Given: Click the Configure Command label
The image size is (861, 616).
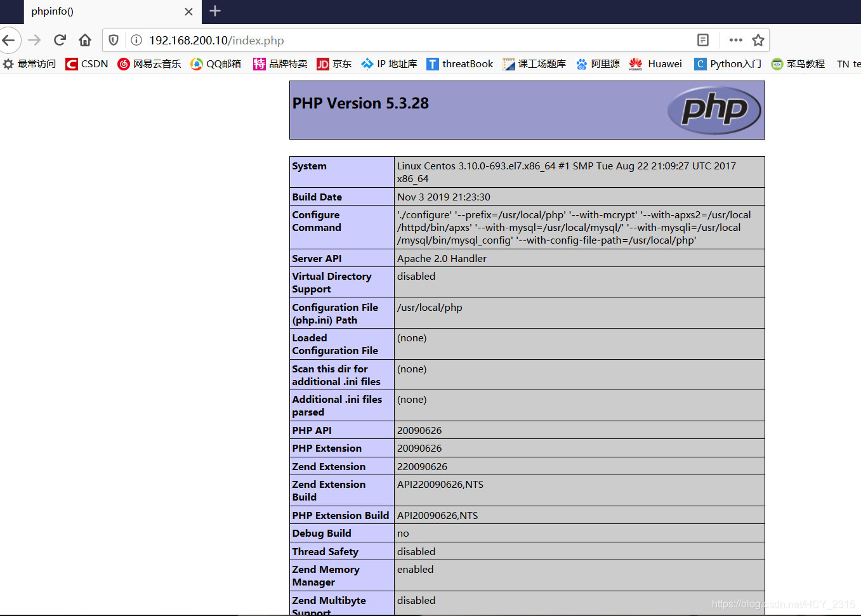Looking at the screenshot, I should (317, 221).
